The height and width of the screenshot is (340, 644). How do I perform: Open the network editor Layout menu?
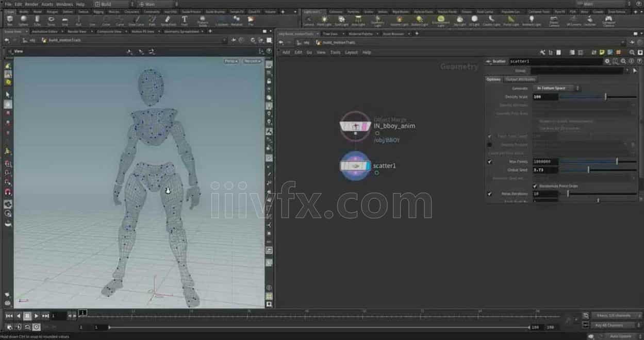tap(351, 53)
